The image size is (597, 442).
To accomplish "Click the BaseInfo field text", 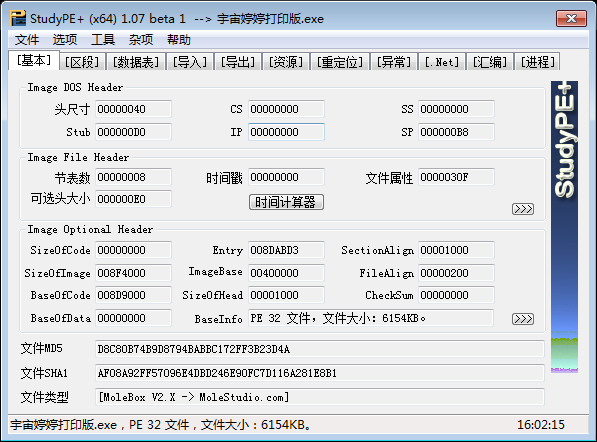I will [x=371, y=318].
